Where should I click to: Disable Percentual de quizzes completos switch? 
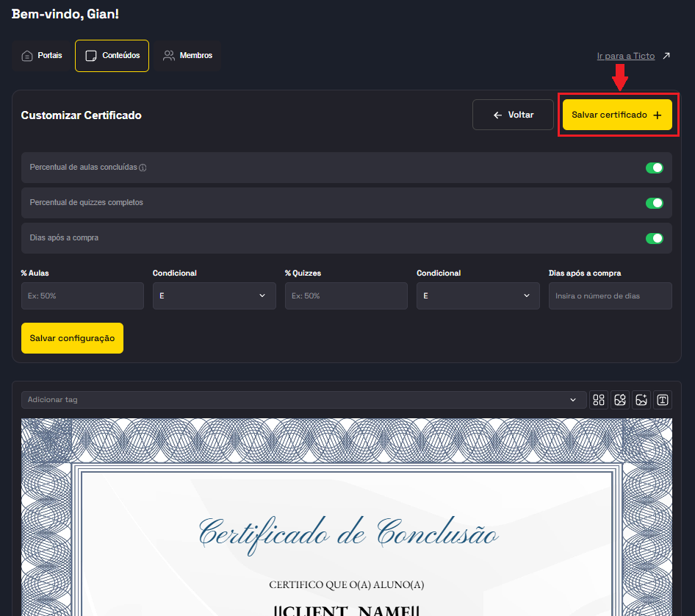point(654,203)
